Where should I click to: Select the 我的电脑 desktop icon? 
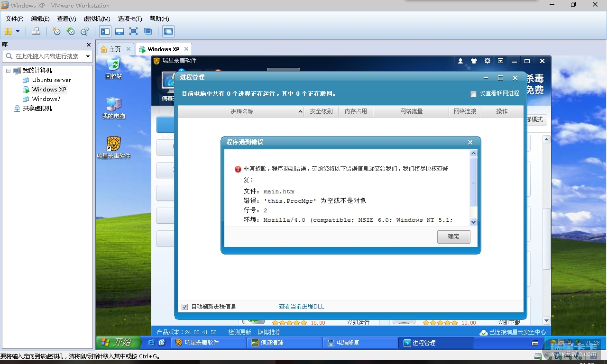click(x=113, y=108)
